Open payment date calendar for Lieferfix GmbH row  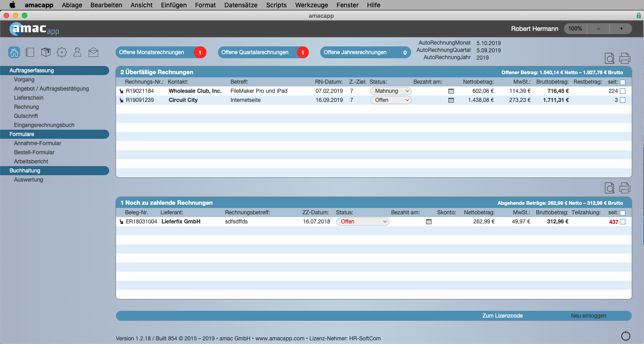[x=428, y=222]
